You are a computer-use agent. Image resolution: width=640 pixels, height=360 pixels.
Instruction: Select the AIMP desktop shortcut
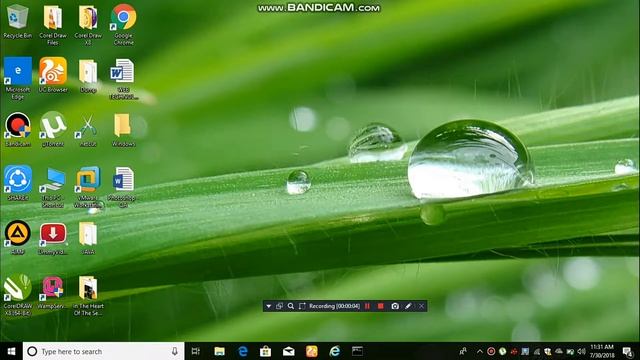[x=18, y=238]
